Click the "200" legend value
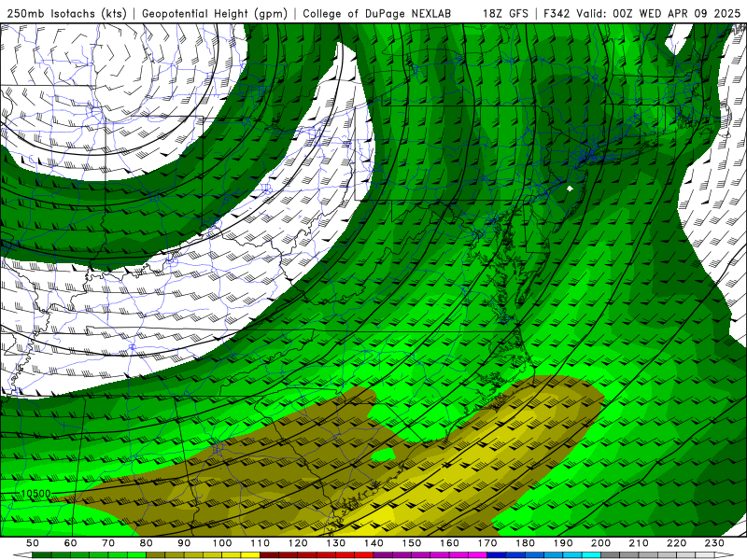747x560 pixels. coord(600,543)
